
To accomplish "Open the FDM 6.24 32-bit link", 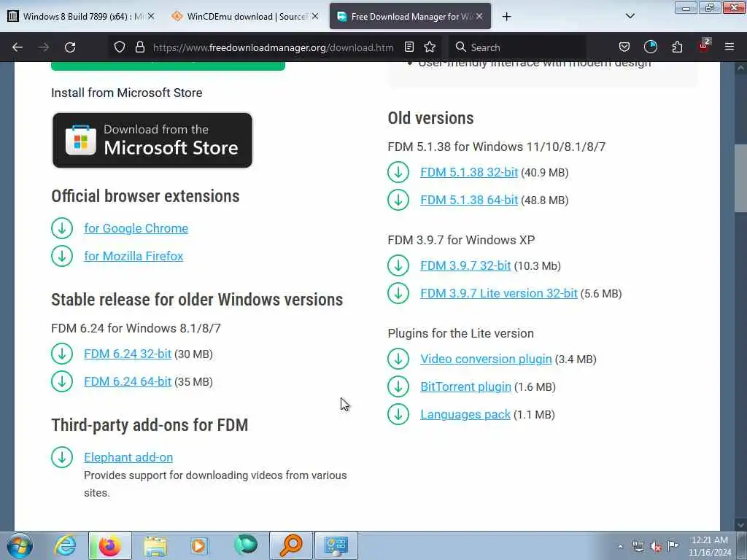I will (127, 354).
